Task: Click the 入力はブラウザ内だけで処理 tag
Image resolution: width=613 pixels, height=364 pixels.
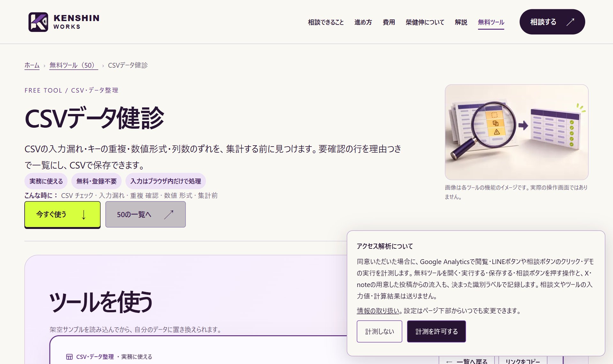Action: coord(166,181)
